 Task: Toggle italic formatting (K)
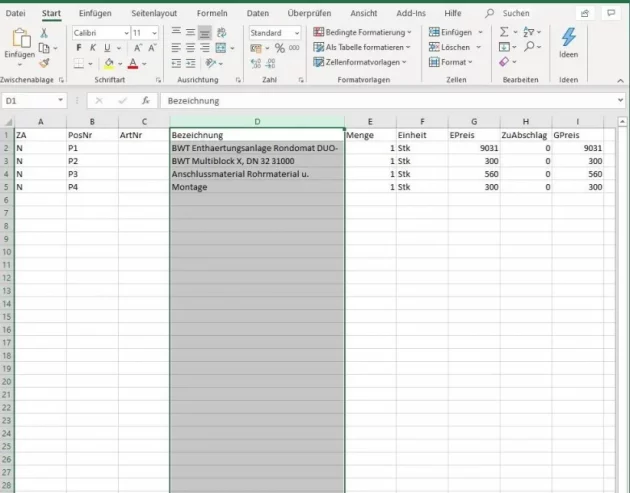point(93,47)
